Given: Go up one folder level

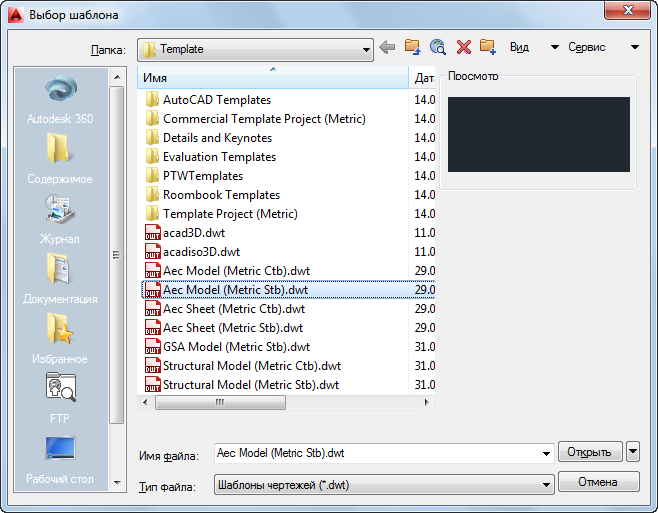Looking at the screenshot, I should (412, 47).
